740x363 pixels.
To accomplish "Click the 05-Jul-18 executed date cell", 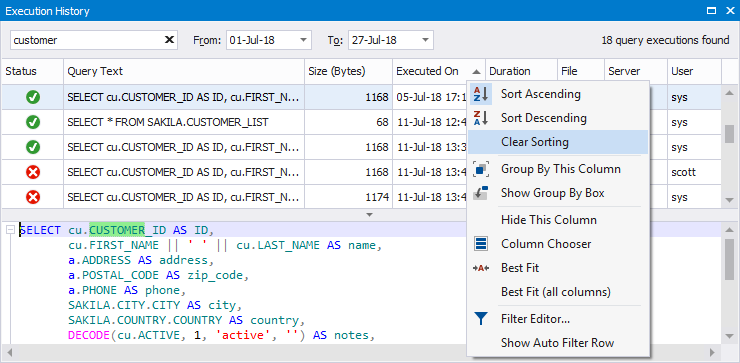I will click(x=429, y=98).
